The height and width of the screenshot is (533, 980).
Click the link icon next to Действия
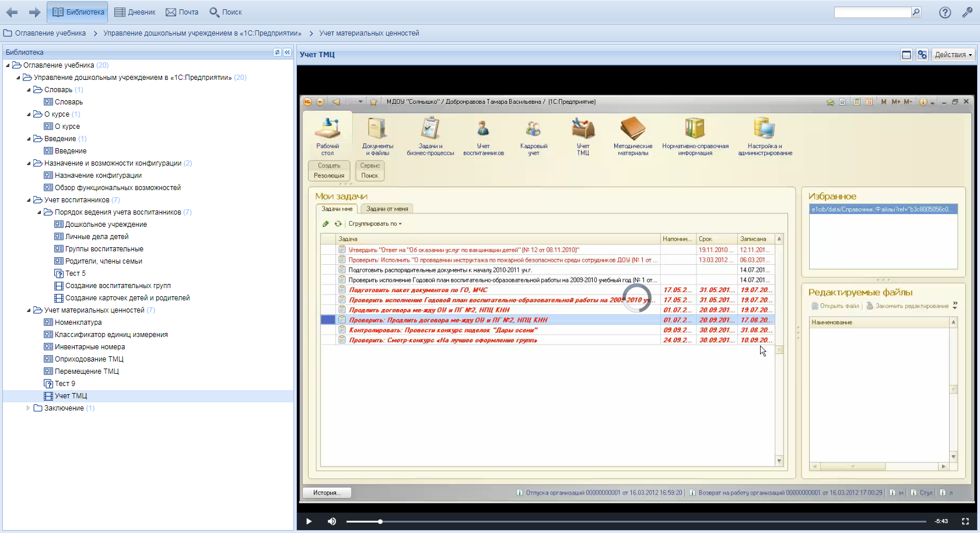tap(922, 55)
